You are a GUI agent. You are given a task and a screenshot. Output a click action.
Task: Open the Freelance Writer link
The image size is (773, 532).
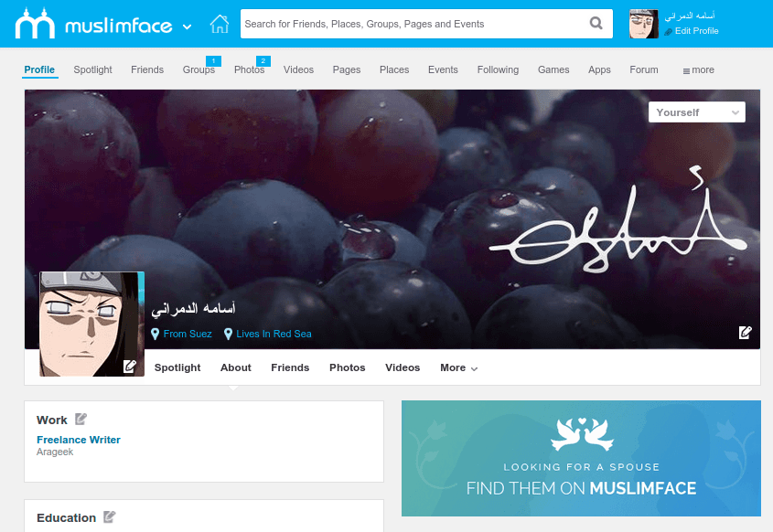pos(79,440)
